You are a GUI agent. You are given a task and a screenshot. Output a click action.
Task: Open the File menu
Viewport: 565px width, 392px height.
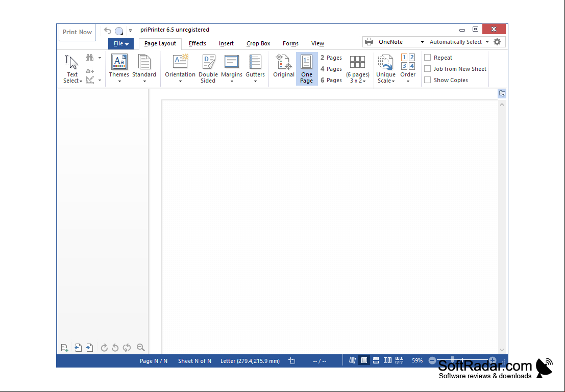pos(121,43)
